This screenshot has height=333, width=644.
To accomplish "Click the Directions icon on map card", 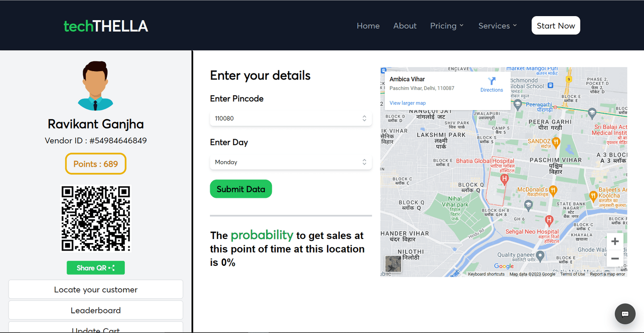I will pyautogui.click(x=492, y=81).
